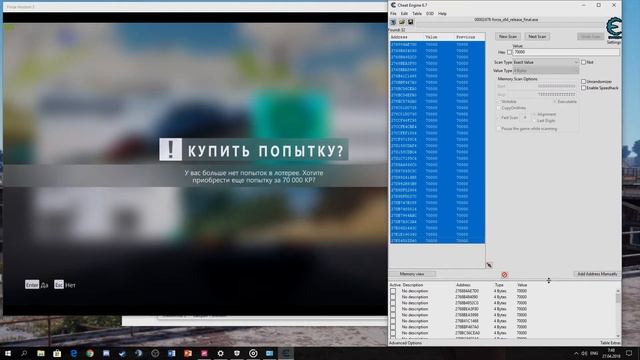Open Cheat Engine Settings via the logo
The image size is (640, 360).
point(613,30)
